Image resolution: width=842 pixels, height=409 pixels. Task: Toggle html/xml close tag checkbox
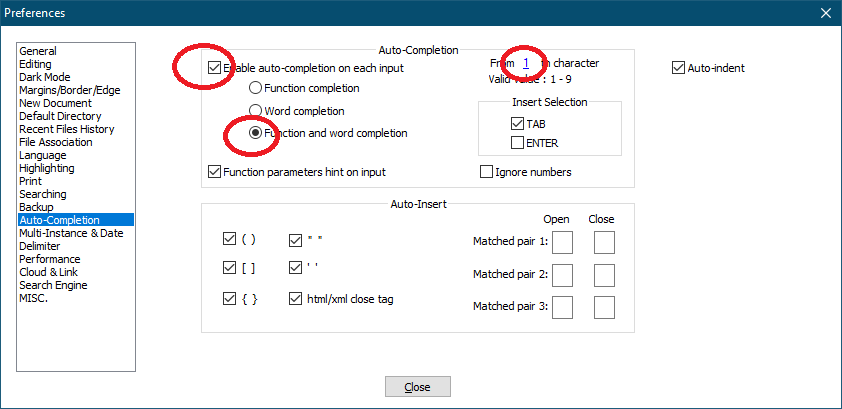pyautogui.click(x=295, y=299)
